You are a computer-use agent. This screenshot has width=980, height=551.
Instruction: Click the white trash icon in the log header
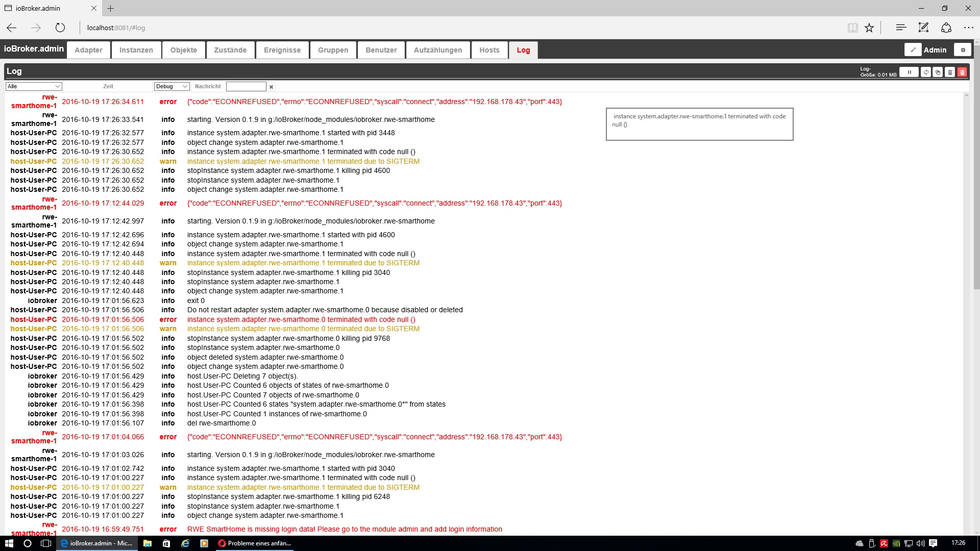pos(950,72)
